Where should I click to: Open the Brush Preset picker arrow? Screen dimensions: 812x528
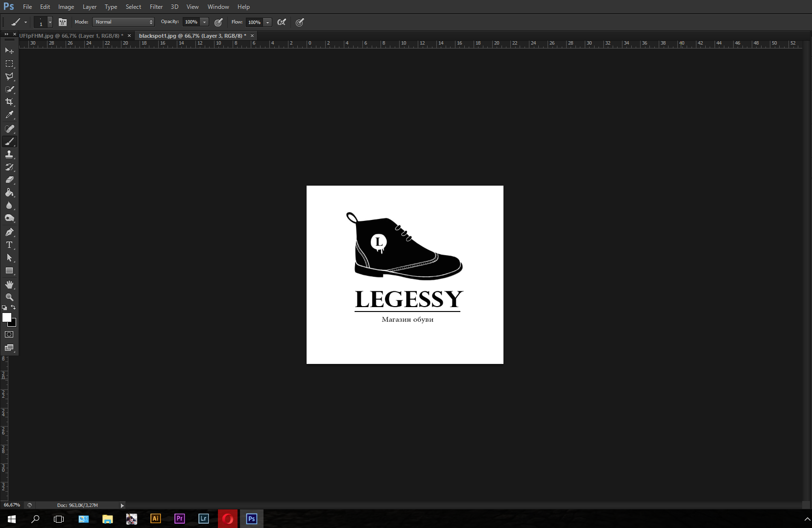50,22
